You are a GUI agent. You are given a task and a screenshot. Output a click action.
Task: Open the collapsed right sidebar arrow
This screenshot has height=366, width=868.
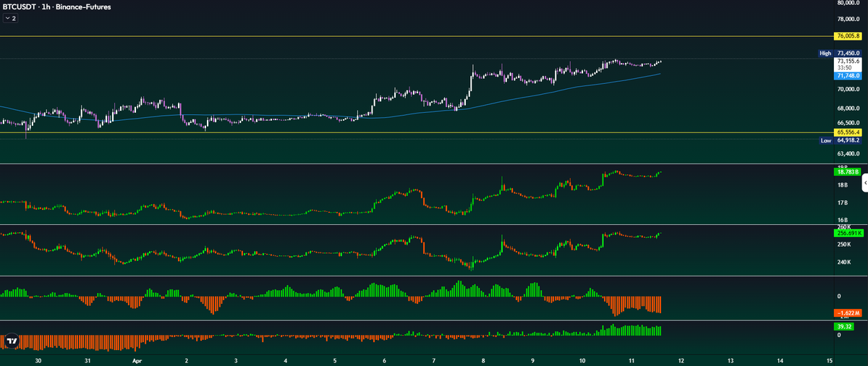pos(864,184)
